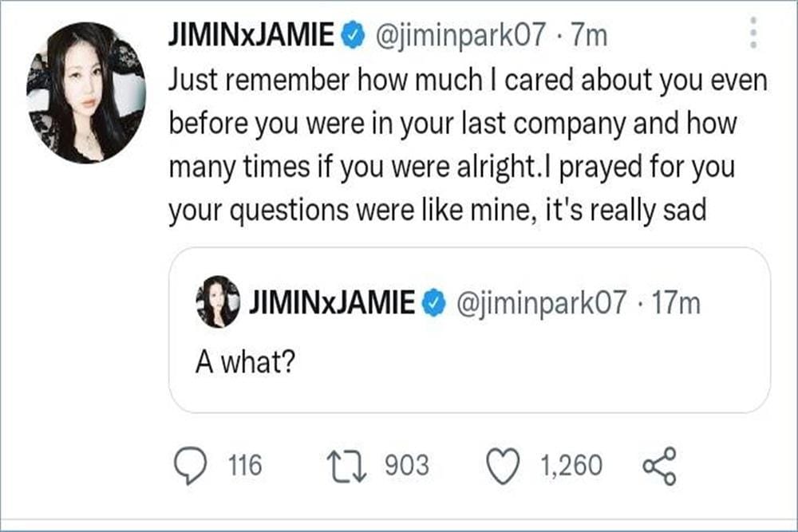Click the reply speech bubble icon

188,465
